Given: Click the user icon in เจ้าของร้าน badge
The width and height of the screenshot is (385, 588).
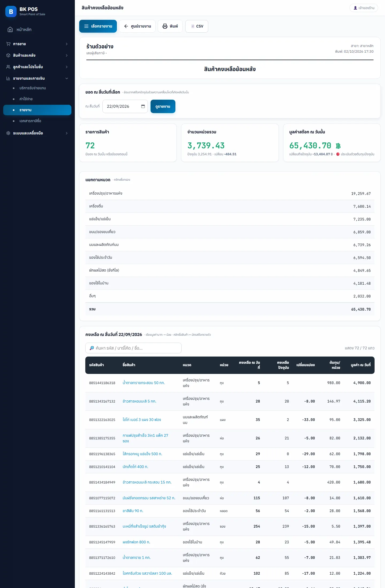Looking at the screenshot, I should (x=355, y=8).
